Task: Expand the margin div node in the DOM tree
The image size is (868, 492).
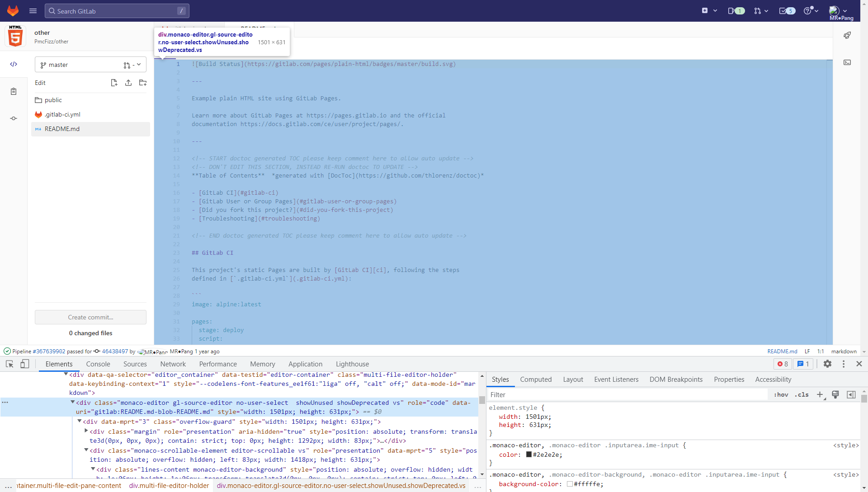Action: pyautogui.click(x=86, y=431)
